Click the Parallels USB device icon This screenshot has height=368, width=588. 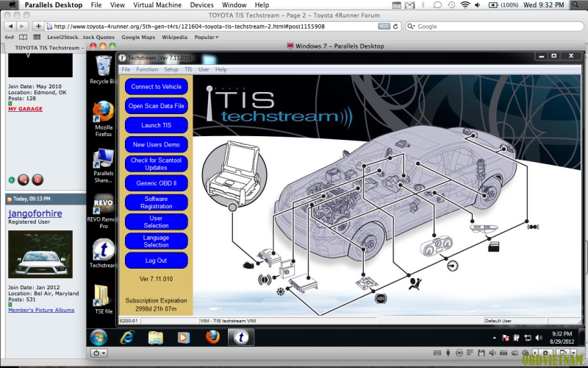click(448, 353)
